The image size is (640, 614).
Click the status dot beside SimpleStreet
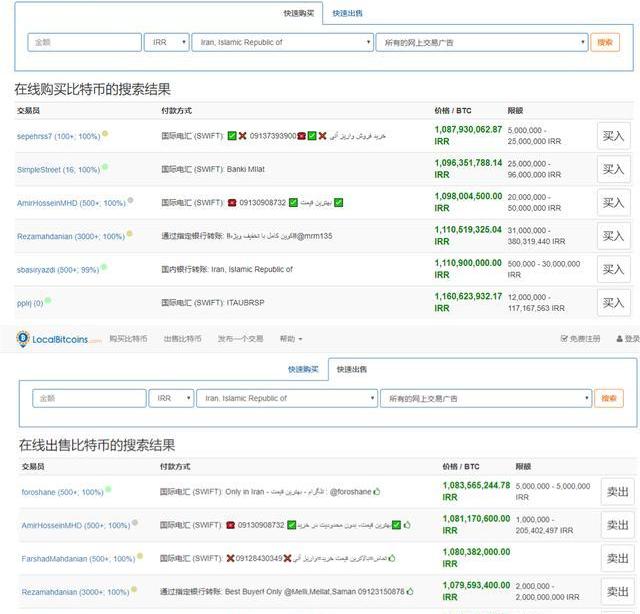(105, 168)
